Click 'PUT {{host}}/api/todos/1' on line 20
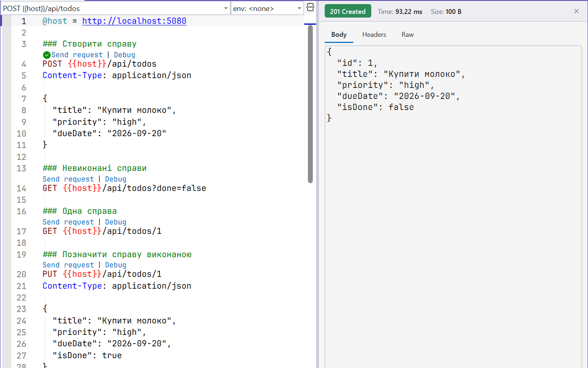 point(102,274)
